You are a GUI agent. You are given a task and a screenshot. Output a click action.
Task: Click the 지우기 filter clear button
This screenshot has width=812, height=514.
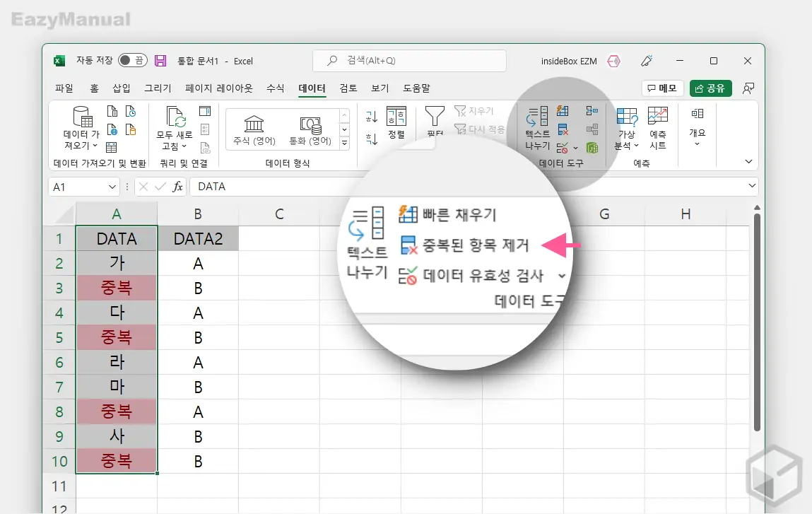[474, 111]
